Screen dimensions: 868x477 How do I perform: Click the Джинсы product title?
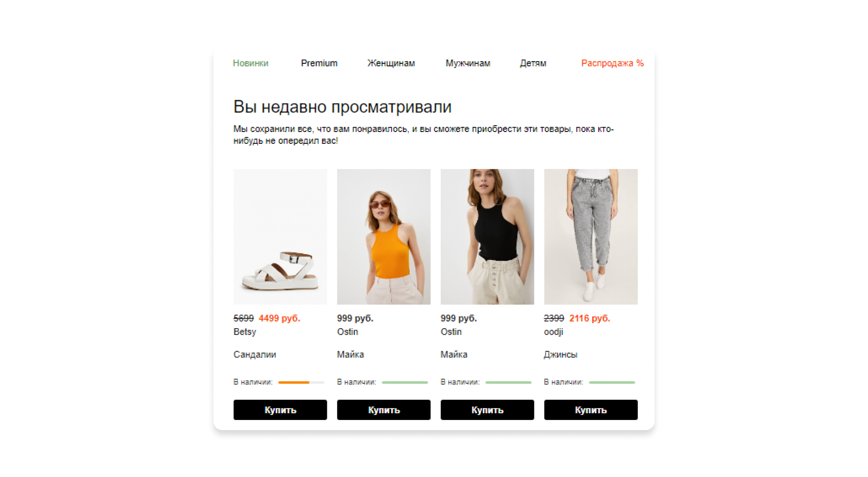561,354
